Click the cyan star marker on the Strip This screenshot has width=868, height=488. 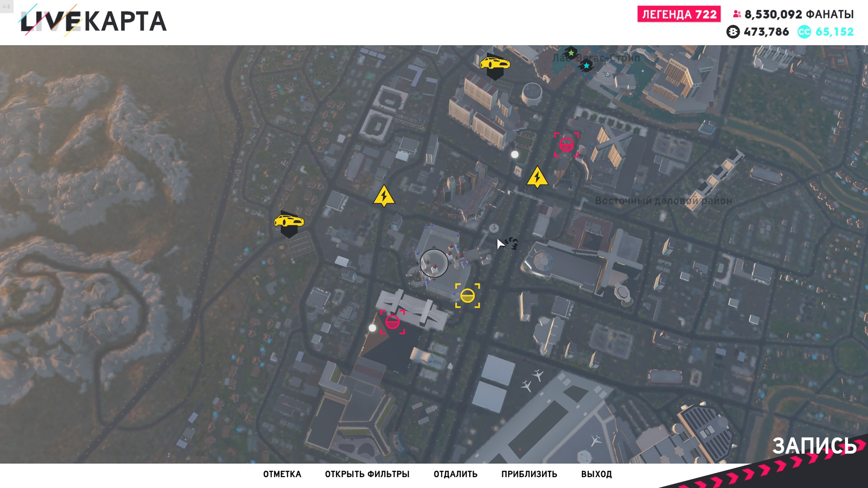tap(586, 66)
